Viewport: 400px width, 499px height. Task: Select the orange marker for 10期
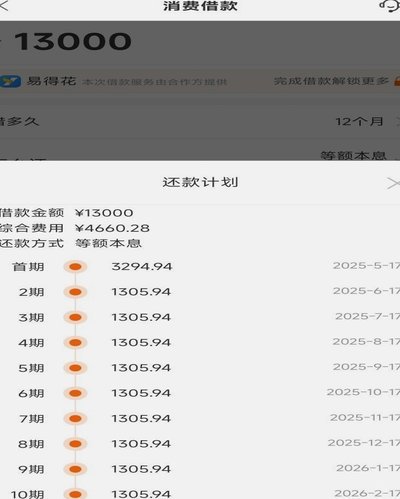(75, 494)
